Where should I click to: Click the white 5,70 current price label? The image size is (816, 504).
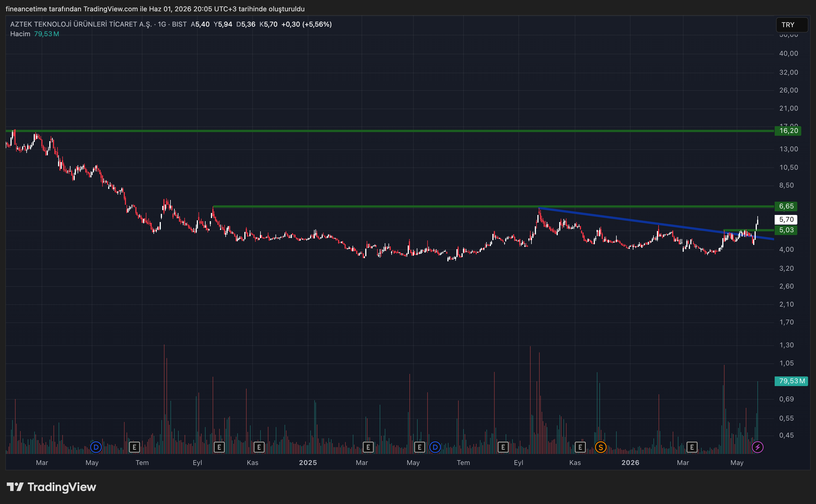pos(786,220)
